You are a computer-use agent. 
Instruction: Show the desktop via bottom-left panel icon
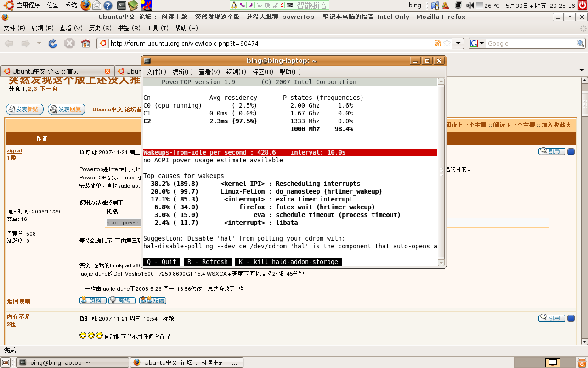(6, 362)
